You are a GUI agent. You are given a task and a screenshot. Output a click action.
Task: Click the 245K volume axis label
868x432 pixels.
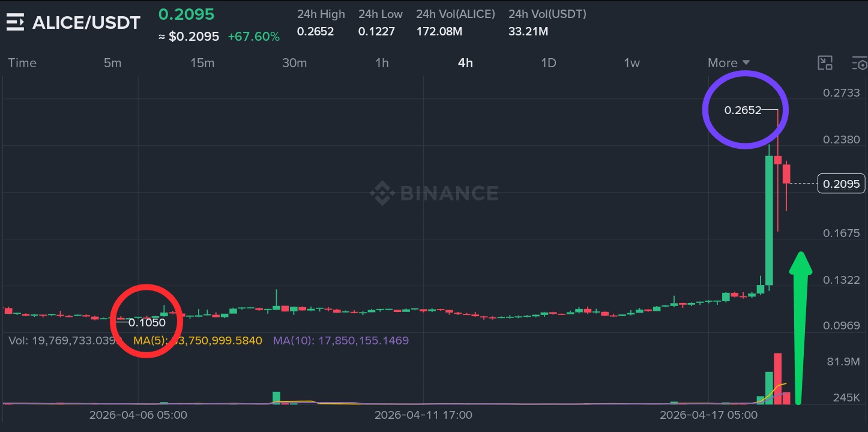(848, 397)
